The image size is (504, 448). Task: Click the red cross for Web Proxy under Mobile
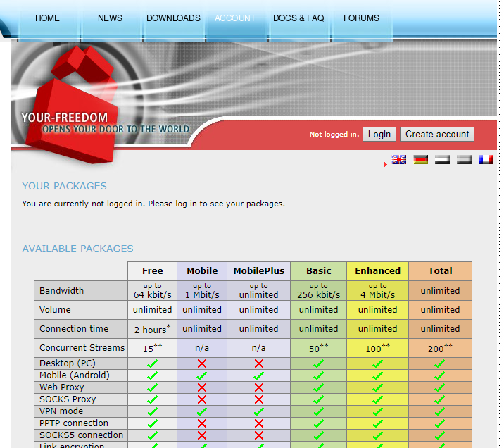point(202,387)
